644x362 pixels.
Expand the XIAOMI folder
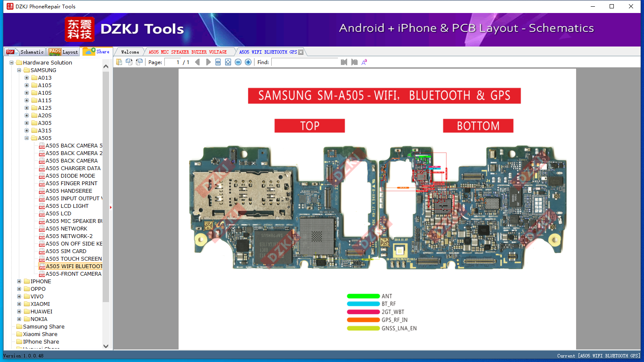19,304
